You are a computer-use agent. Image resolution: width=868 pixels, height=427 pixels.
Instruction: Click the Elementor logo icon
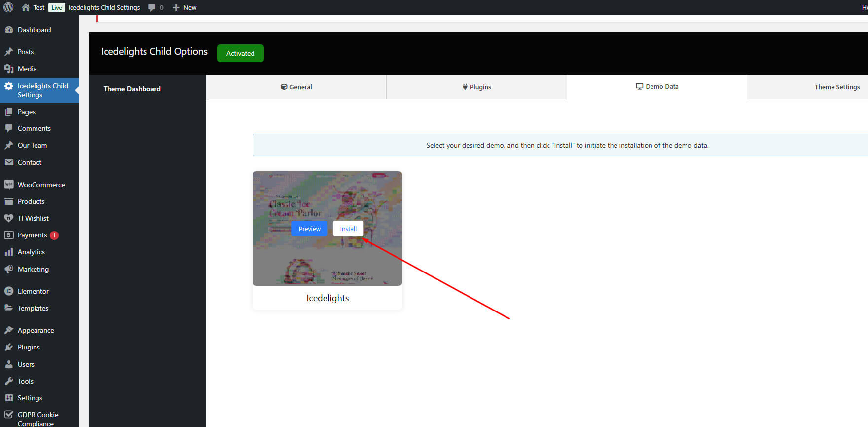point(9,291)
